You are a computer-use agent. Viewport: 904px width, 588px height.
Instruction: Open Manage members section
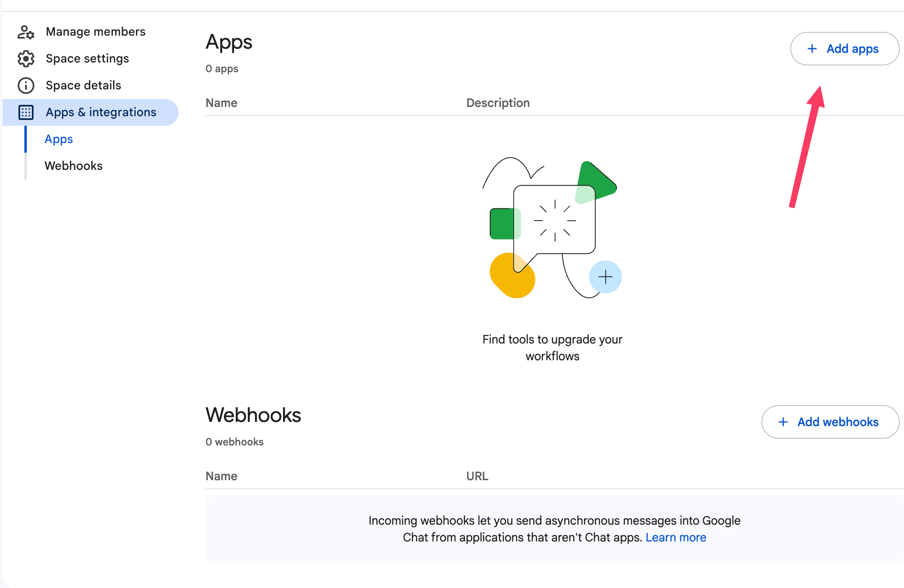pos(96,32)
